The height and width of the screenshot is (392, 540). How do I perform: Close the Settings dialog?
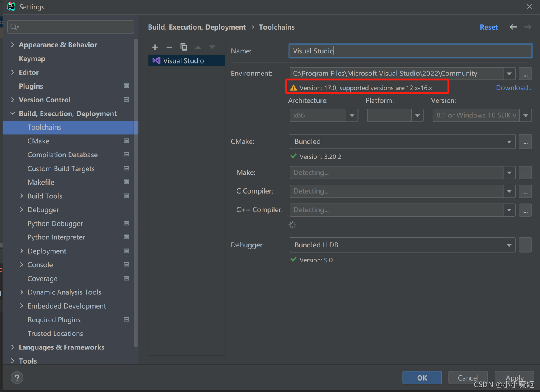coord(529,7)
